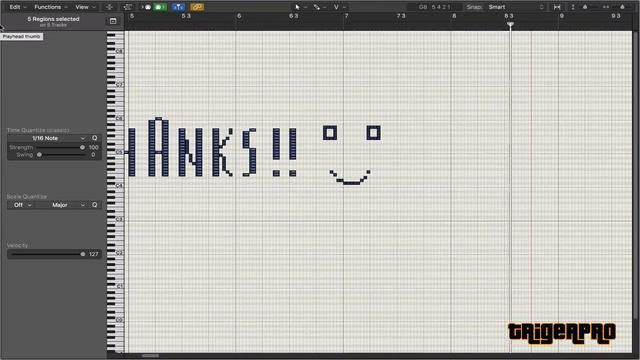Screen dimensions: 640x360
Task: Open the Edit menu
Action: [18, 7]
